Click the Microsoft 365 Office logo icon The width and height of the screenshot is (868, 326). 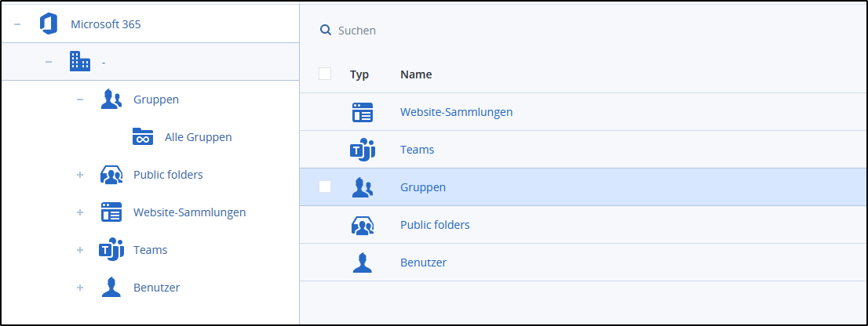(x=49, y=24)
